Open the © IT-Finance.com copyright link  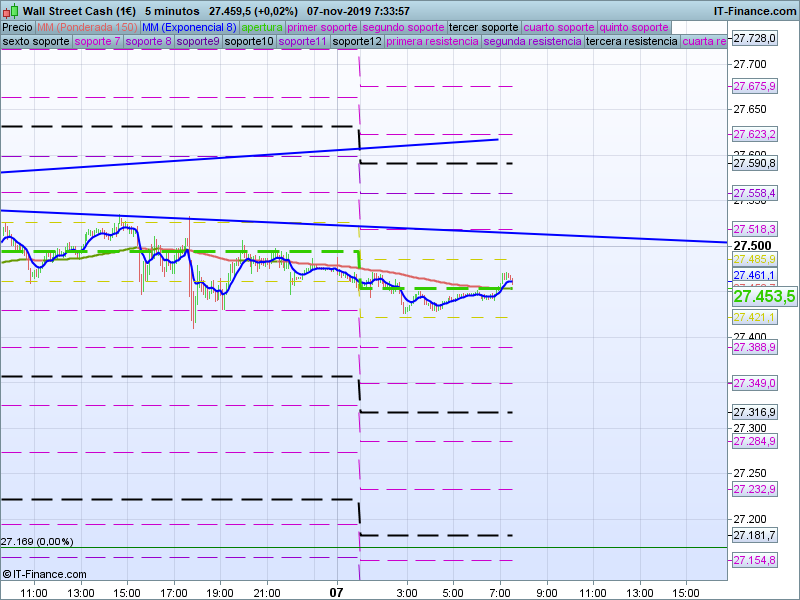point(44,574)
